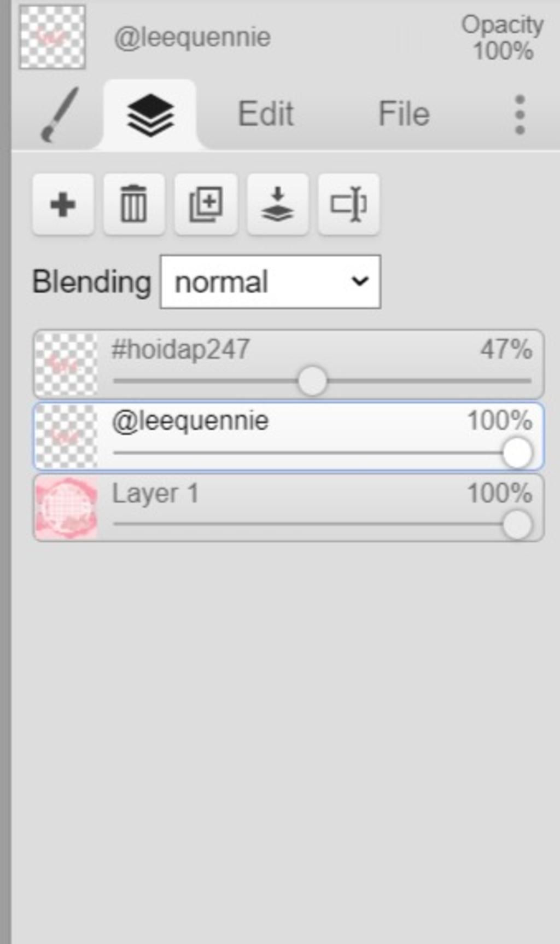The height and width of the screenshot is (944, 560).
Task: Merge layer down using arrow icon
Action: point(278,205)
